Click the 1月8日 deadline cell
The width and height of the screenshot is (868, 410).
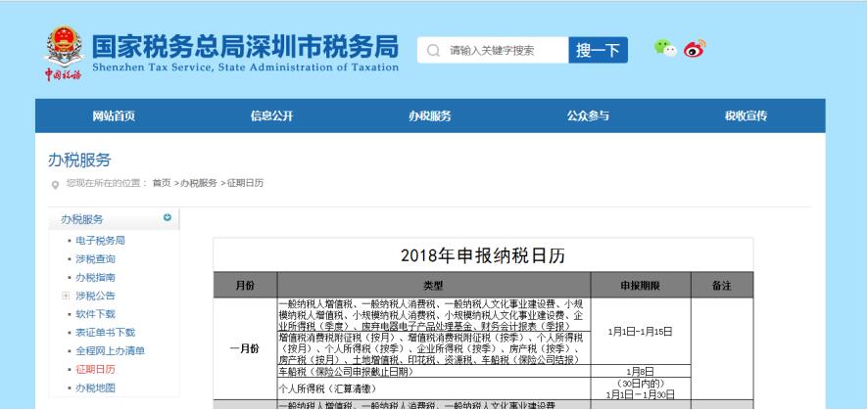click(x=641, y=371)
